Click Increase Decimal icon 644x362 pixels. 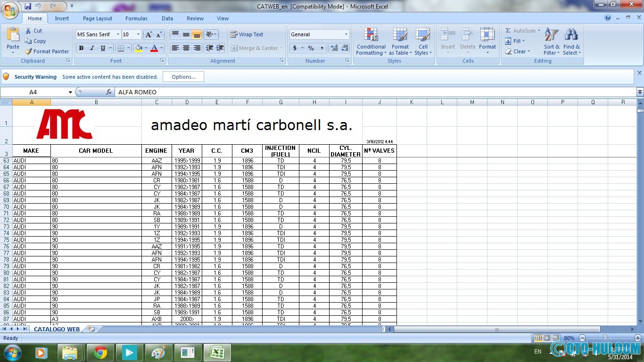[334, 48]
